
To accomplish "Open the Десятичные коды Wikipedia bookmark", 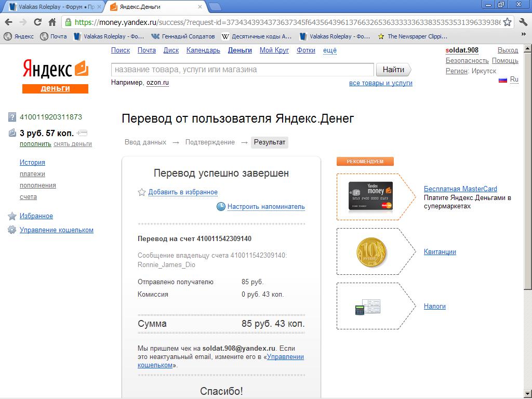I will 257,36.
